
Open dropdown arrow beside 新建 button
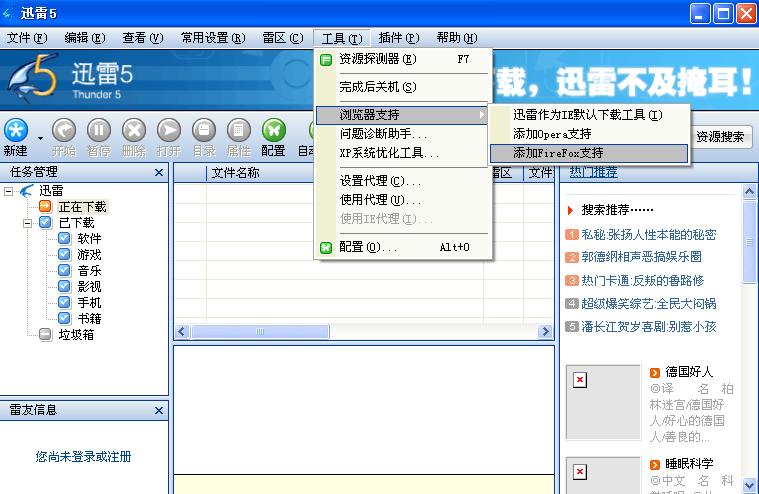[x=41, y=138]
